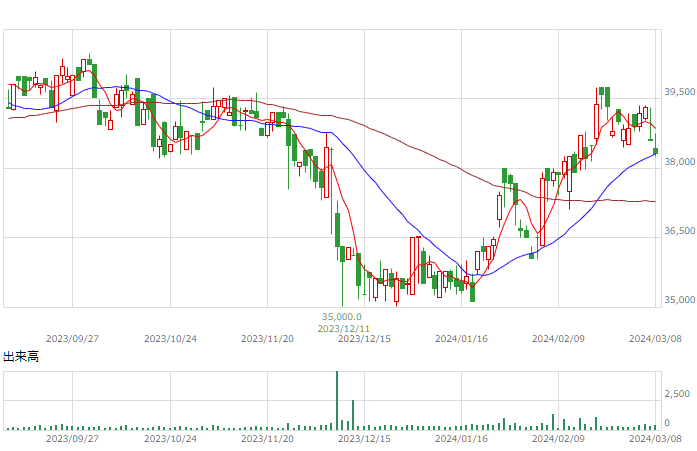Click the 2023/12/11 low date annotation
697x451 pixels.
coord(344,328)
